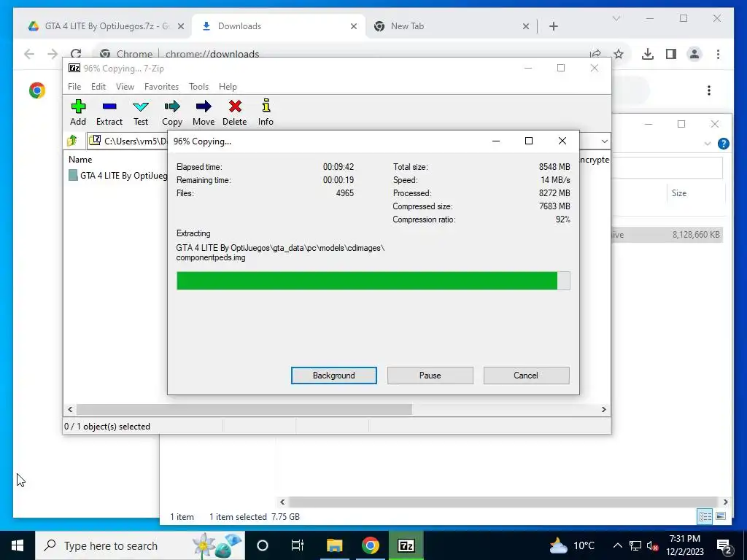Open the Windows Start menu
The height and width of the screenshot is (560, 747).
click(x=18, y=545)
